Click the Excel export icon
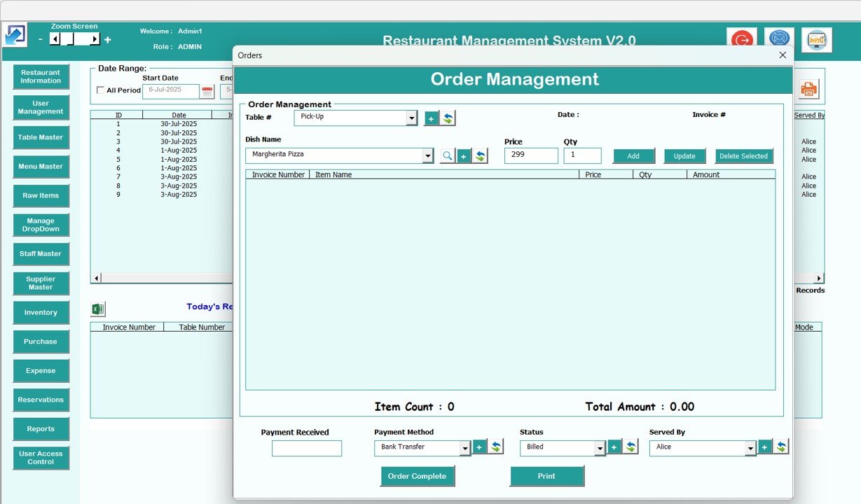 click(x=98, y=309)
